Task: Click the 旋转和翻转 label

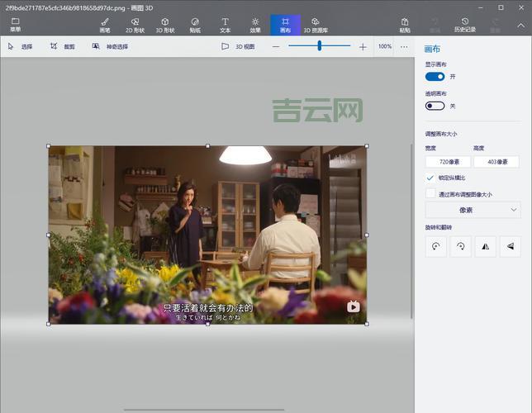Action: click(439, 227)
